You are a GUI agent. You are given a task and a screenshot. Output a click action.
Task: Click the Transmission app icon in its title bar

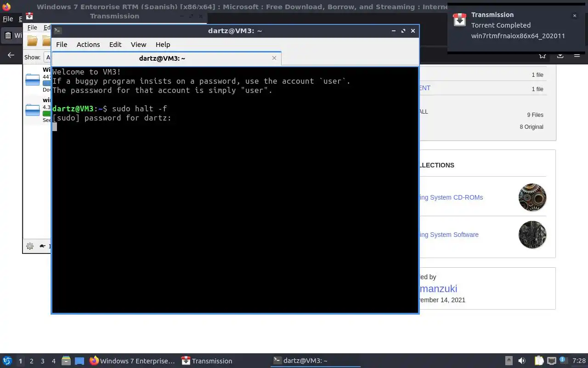(29, 16)
